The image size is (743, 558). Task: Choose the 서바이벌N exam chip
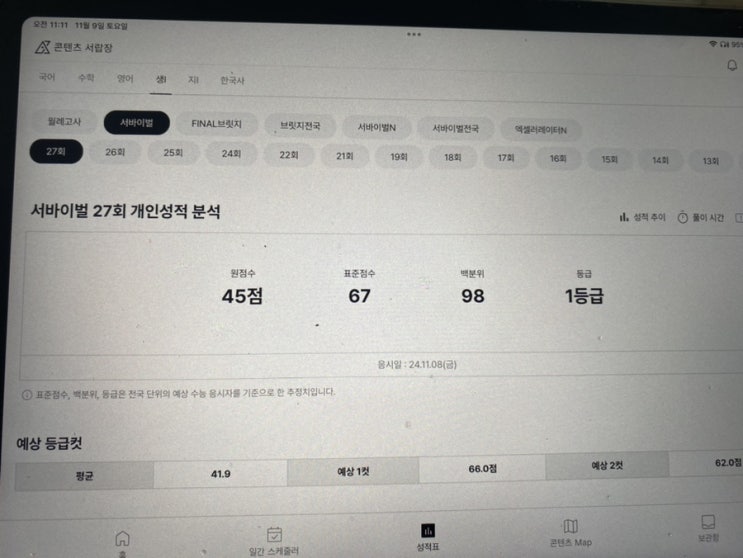tap(376, 127)
